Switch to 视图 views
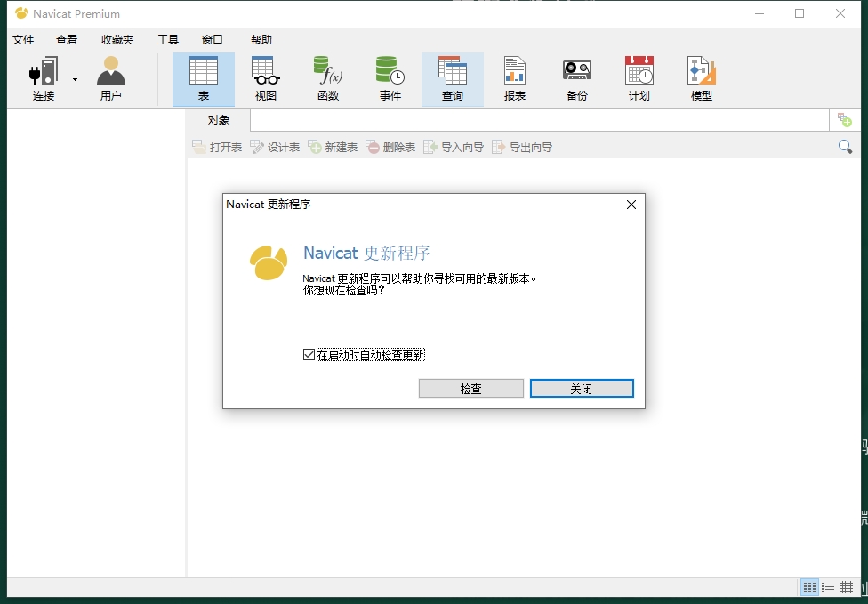The height and width of the screenshot is (604, 868). tap(265, 78)
